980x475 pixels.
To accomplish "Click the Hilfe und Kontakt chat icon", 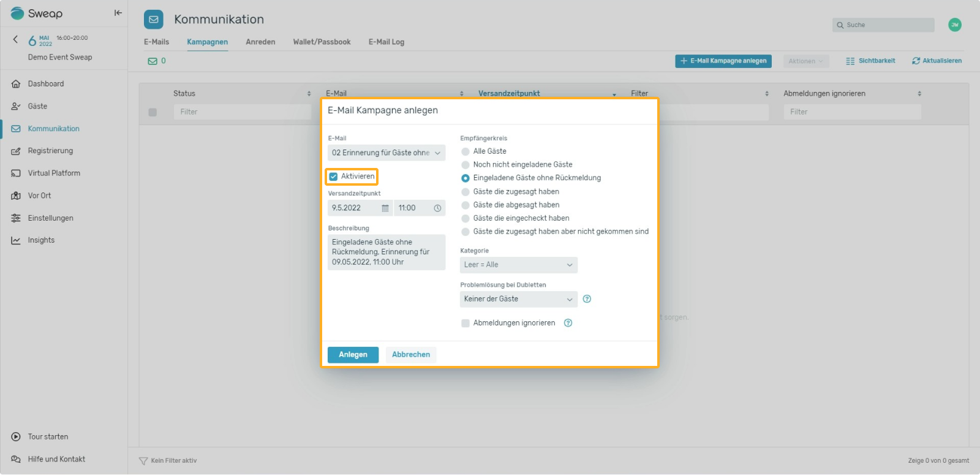I will click(x=16, y=459).
